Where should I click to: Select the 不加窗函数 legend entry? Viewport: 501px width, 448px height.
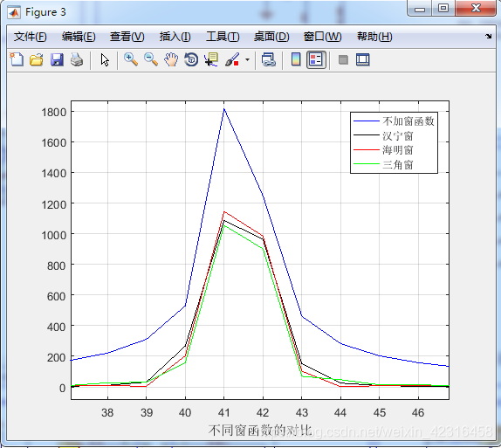pyautogui.click(x=408, y=121)
